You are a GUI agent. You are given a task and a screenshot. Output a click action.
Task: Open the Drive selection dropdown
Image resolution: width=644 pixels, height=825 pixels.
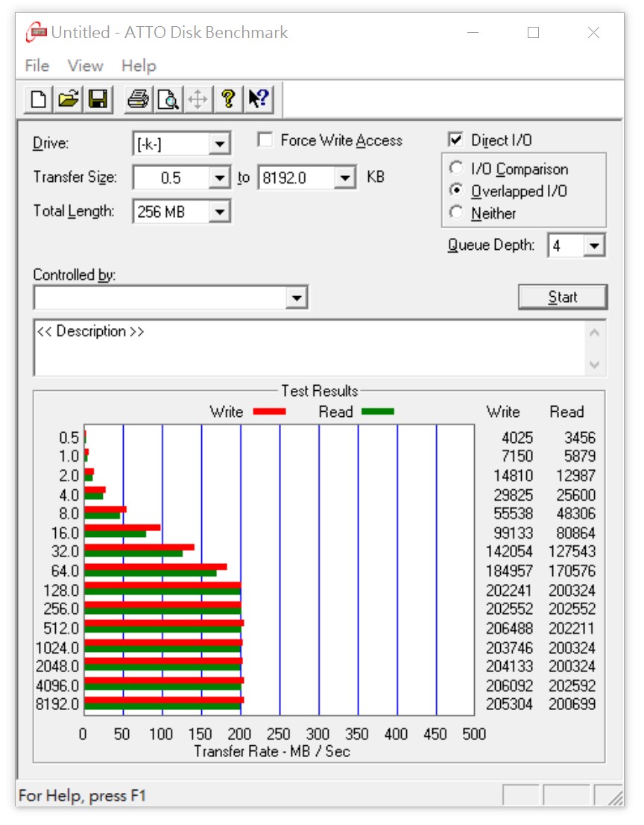218,143
